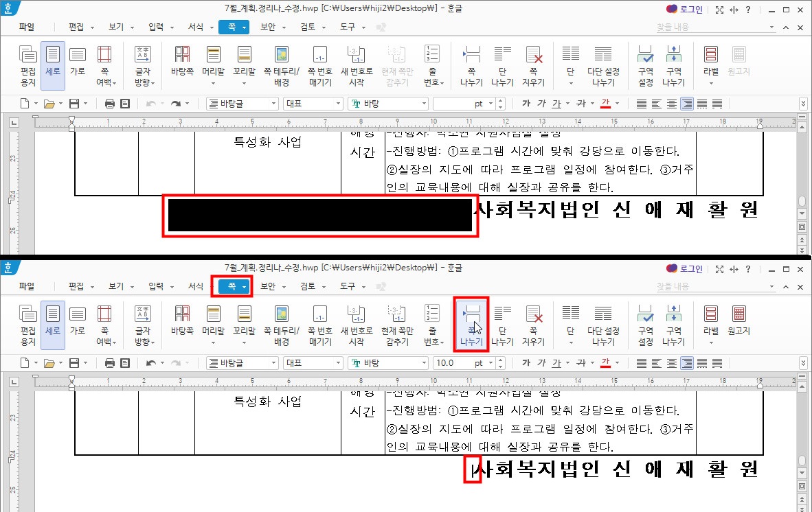Viewport: 812px width, 512px height.
Task: Click 구역 나누기 in lower window
Action: coord(673,325)
